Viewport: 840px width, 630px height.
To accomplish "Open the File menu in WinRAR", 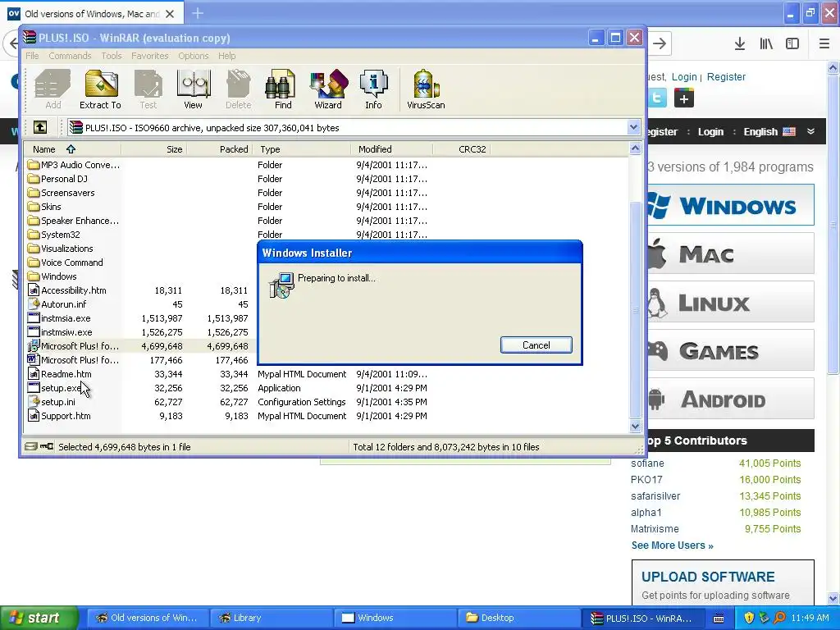I will coord(32,56).
